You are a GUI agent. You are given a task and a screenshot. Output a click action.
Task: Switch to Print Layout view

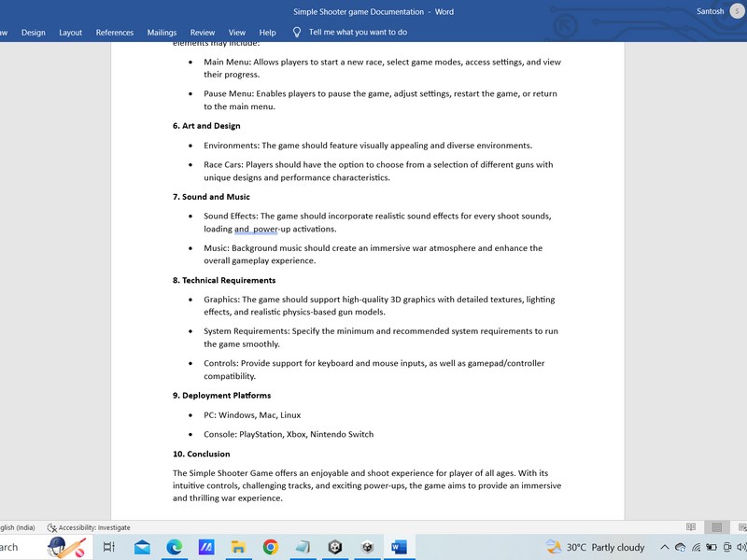click(x=716, y=526)
